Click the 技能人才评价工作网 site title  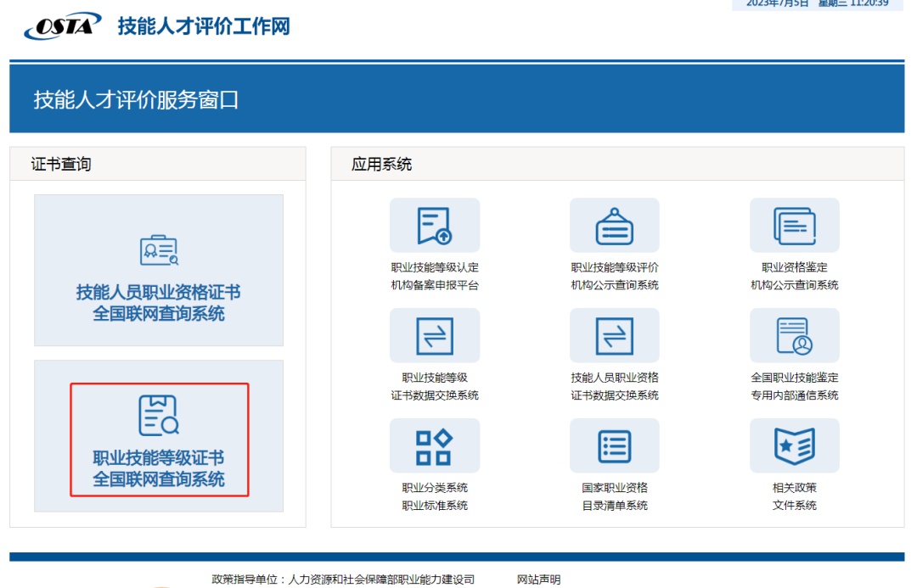204,26
